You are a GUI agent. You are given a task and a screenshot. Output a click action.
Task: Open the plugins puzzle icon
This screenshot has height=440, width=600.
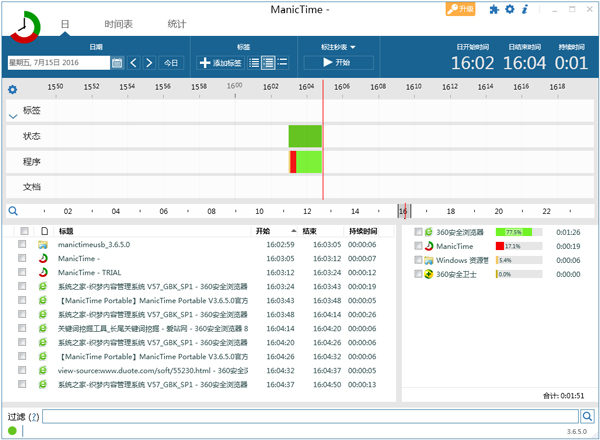pos(494,9)
